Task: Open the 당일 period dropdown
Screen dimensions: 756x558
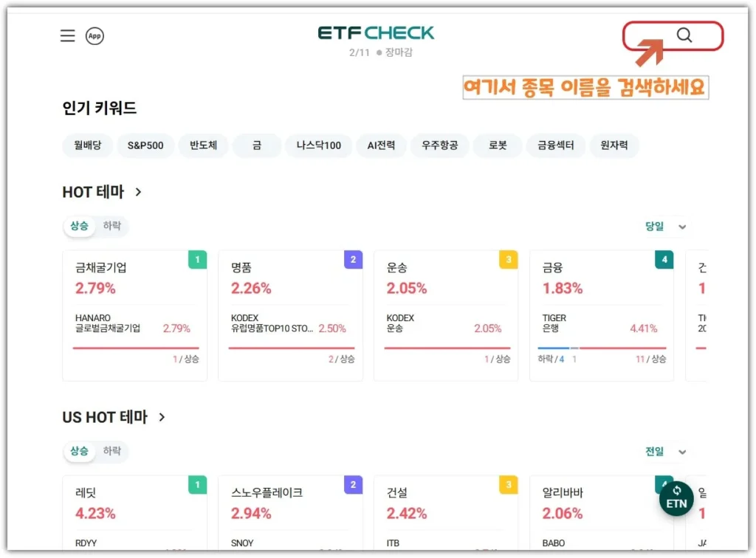Action: (666, 227)
